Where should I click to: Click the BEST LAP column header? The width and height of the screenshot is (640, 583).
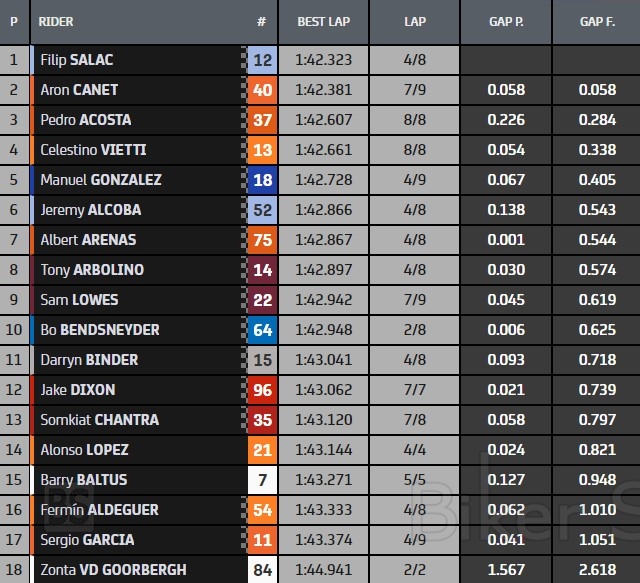[x=323, y=21]
